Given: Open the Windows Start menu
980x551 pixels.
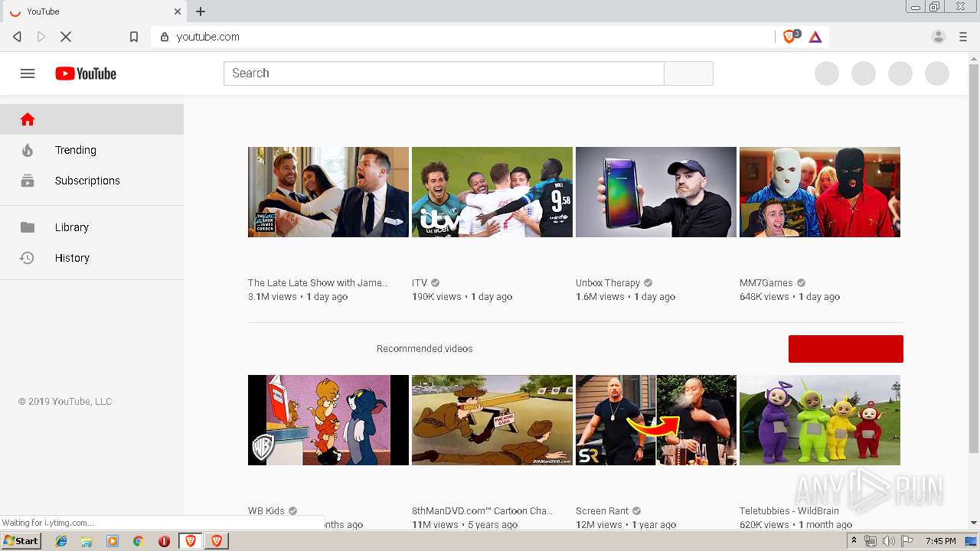Looking at the screenshot, I should click(21, 541).
